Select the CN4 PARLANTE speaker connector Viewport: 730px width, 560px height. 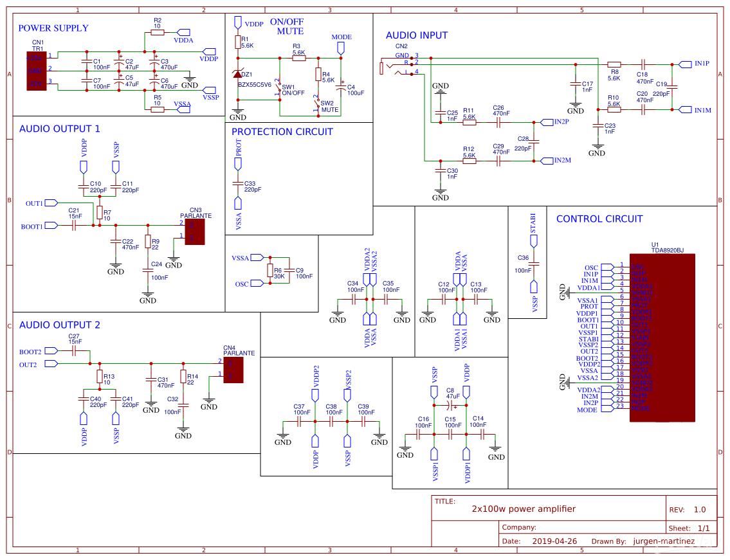tap(233, 369)
